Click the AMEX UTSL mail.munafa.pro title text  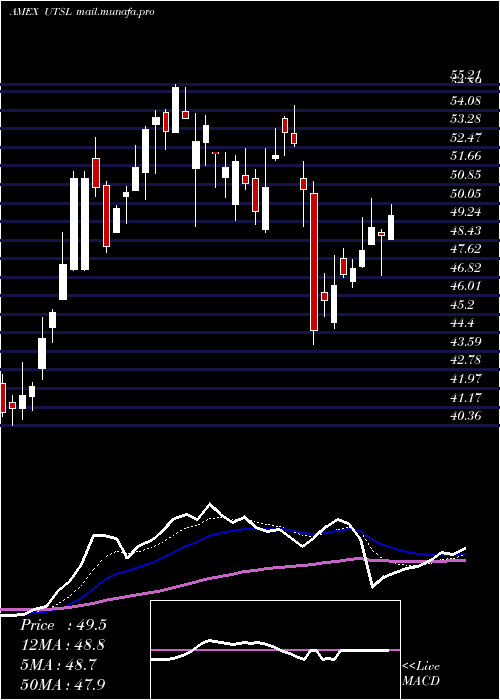[x=82, y=12]
